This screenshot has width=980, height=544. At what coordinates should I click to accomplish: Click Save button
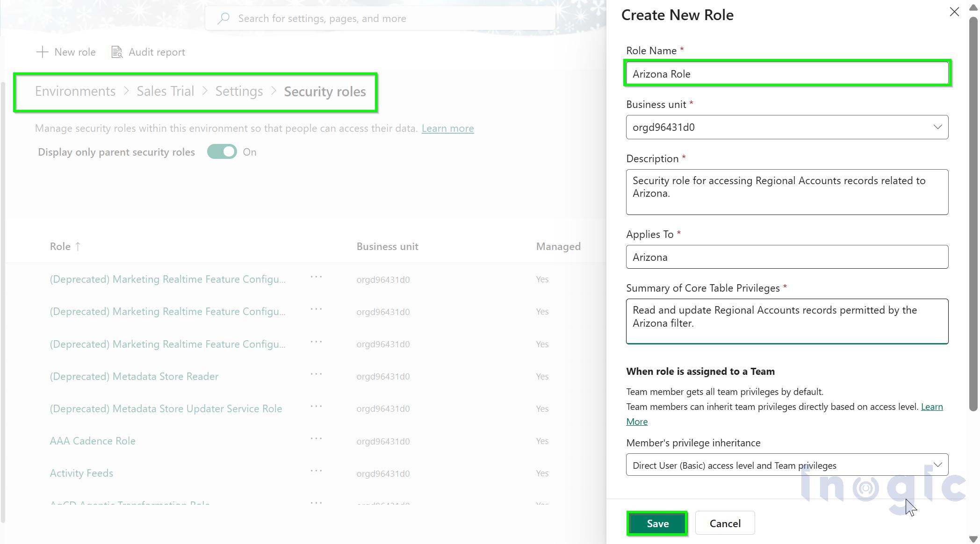pyautogui.click(x=657, y=523)
